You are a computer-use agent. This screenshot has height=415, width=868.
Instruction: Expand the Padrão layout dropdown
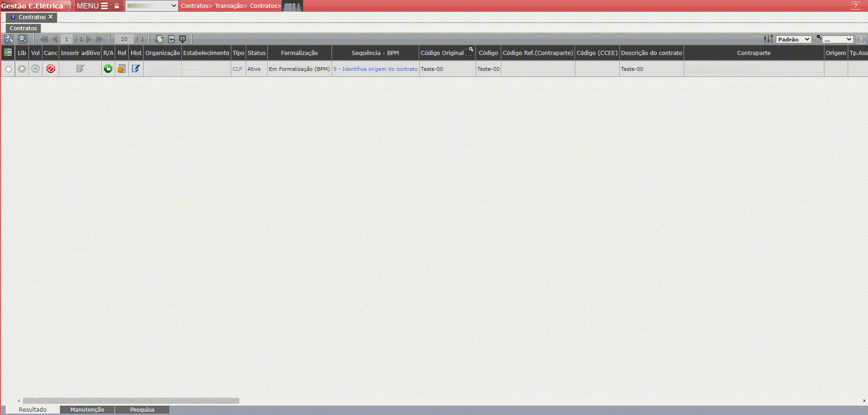tap(793, 40)
